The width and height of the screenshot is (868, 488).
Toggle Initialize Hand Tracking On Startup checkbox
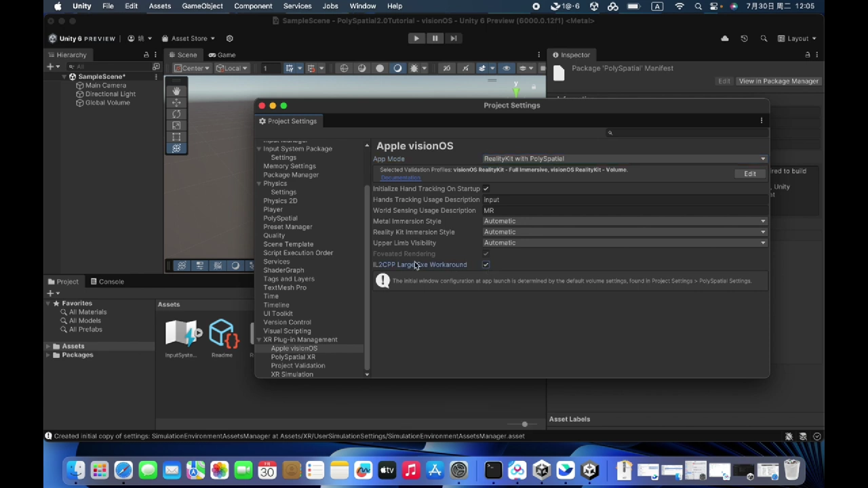pos(486,189)
